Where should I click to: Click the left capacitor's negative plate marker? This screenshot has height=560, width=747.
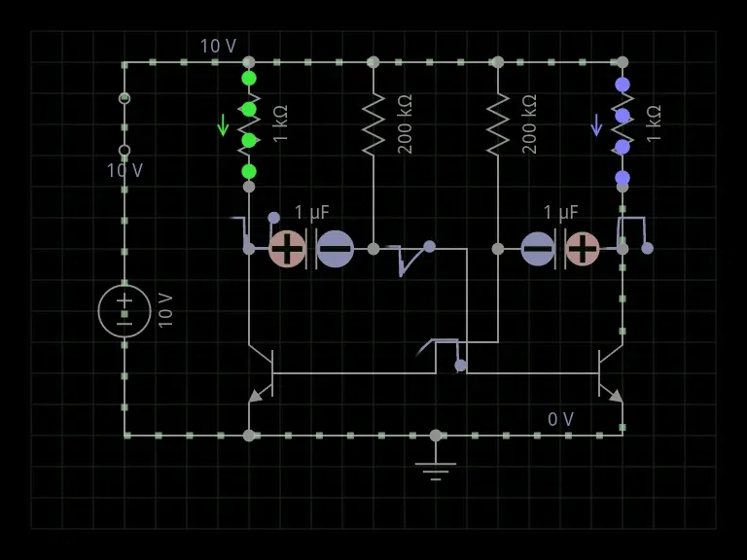tap(335, 249)
